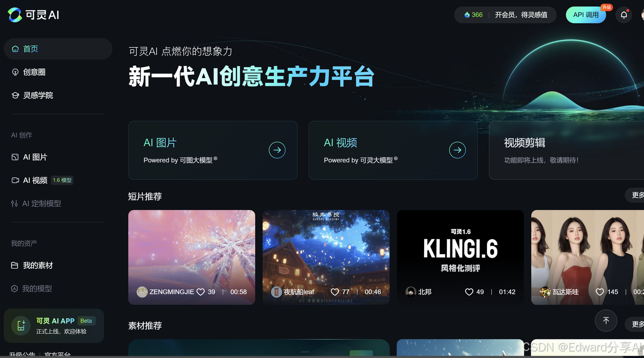This screenshot has width=644, height=358.
Task: Click the AI 图片 card arrow icon
Action: click(277, 150)
